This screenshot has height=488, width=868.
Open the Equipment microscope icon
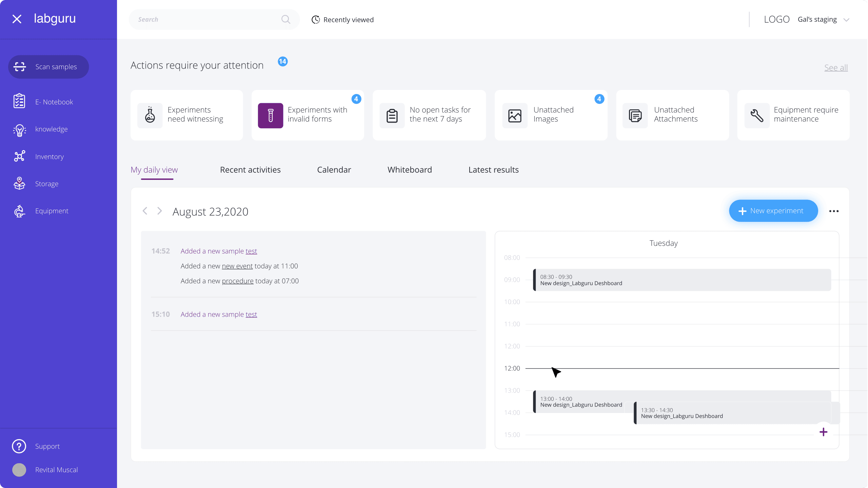[x=19, y=211]
